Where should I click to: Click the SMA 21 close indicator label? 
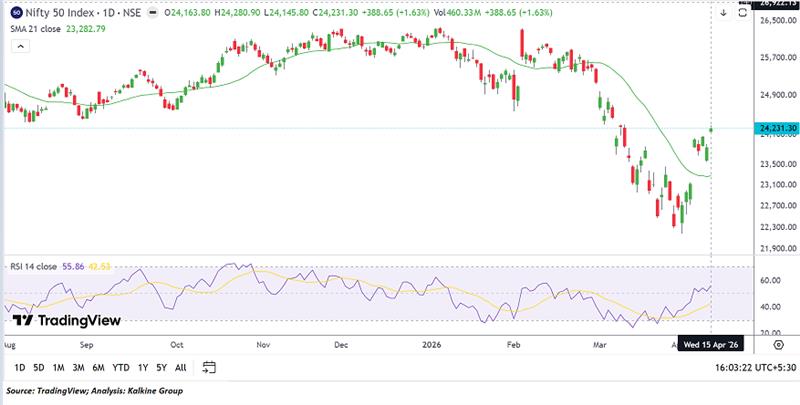35,29
